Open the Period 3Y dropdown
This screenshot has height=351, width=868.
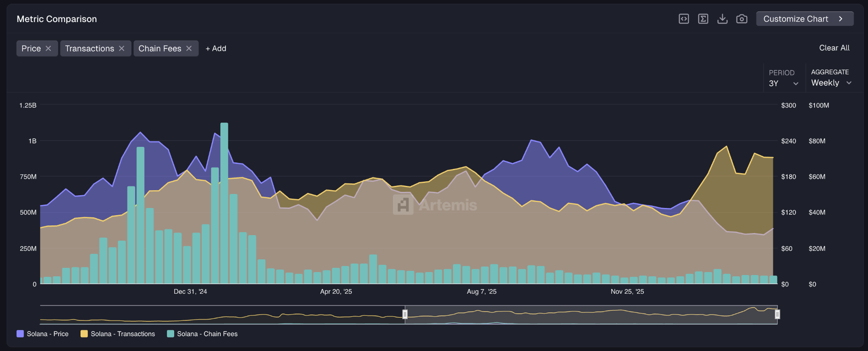[x=783, y=83]
